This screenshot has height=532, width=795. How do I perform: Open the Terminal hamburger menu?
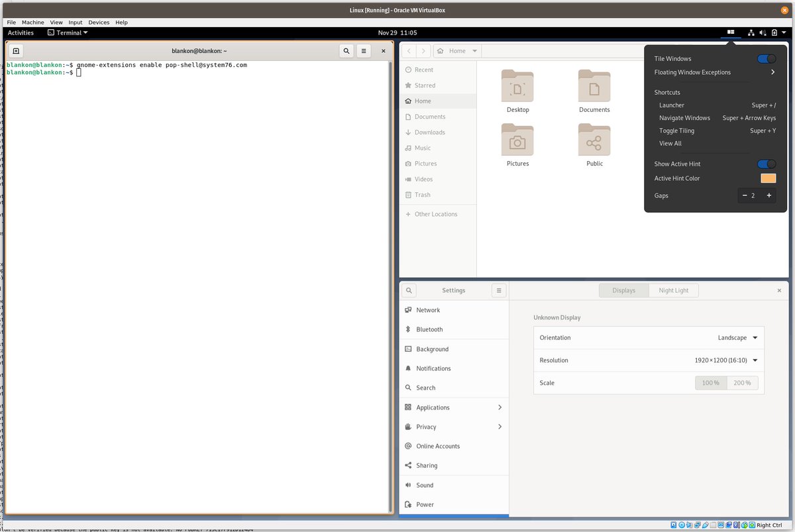(x=364, y=51)
